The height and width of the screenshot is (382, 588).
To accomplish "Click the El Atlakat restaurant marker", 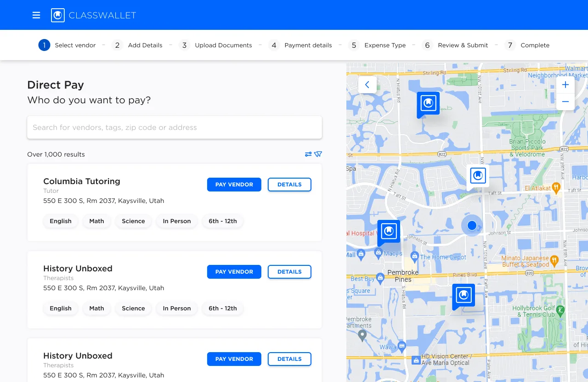I will pyautogui.click(x=556, y=187).
